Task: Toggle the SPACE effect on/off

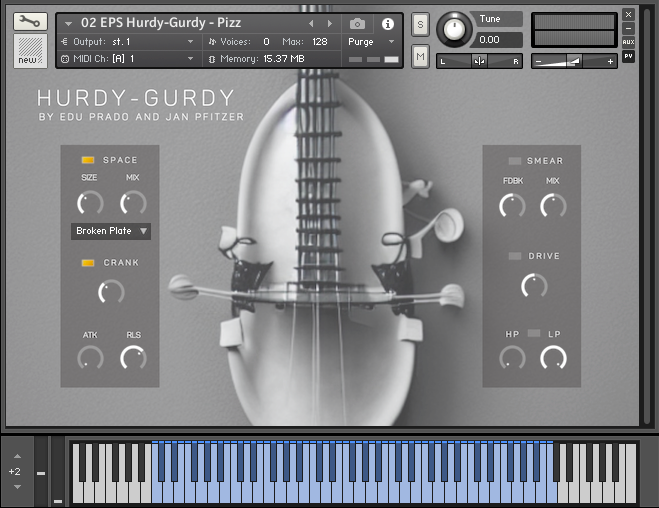Action: (x=88, y=160)
